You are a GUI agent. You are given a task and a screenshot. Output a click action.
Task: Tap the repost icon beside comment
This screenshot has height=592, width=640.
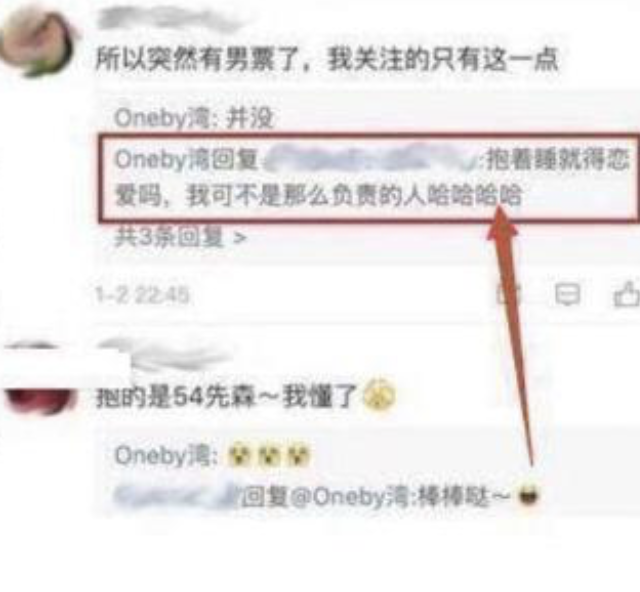509,294
